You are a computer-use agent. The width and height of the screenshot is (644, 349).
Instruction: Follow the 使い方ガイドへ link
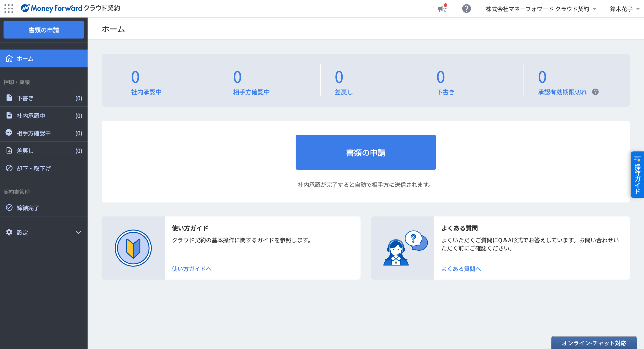tap(191, 269)
